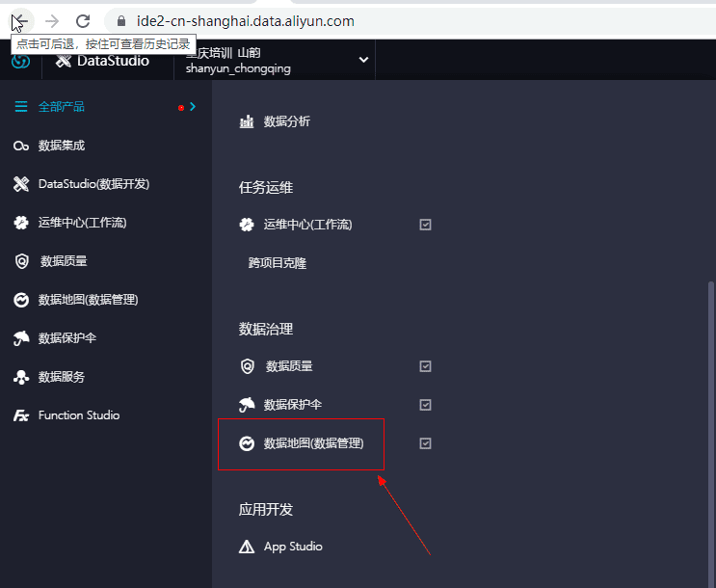Click 数据质量 shield icon in panel
Viewport: 716px width, 588px height.
[247, 366]
